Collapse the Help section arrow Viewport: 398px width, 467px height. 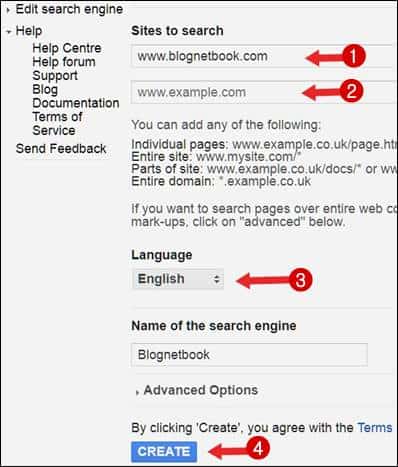9,32
